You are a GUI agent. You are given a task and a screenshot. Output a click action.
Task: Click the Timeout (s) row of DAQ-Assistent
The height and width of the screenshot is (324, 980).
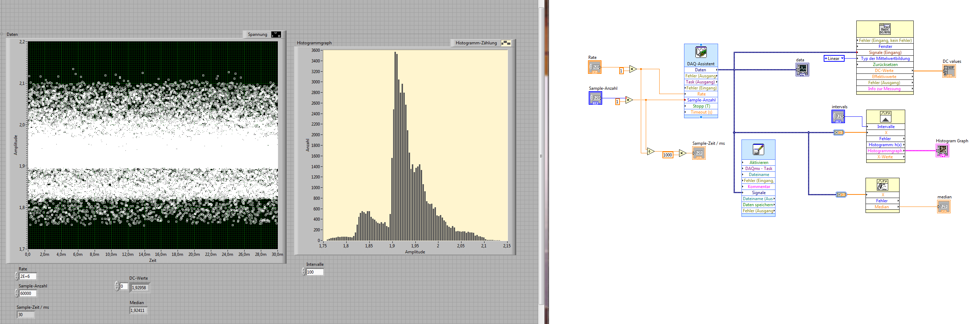[701, 112]
